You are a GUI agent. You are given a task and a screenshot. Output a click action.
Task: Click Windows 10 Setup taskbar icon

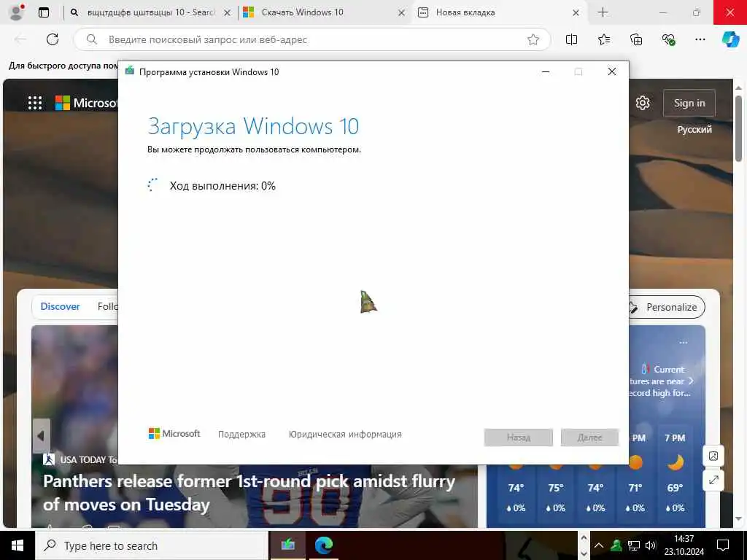(x=287, y=545)
